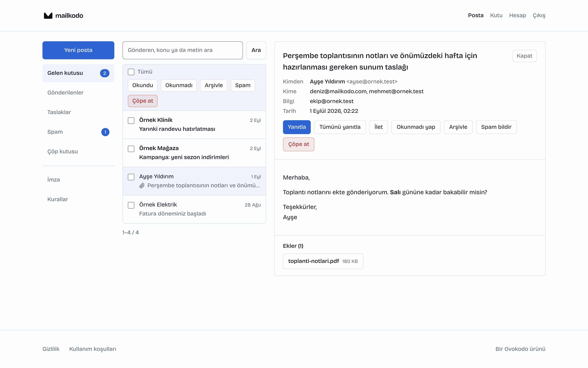Image resolution: width=588 pixels, height=368 pixels.
Task: Click the mailkodo logo icon
Action: pyautogui.click(x=48, y=16)
